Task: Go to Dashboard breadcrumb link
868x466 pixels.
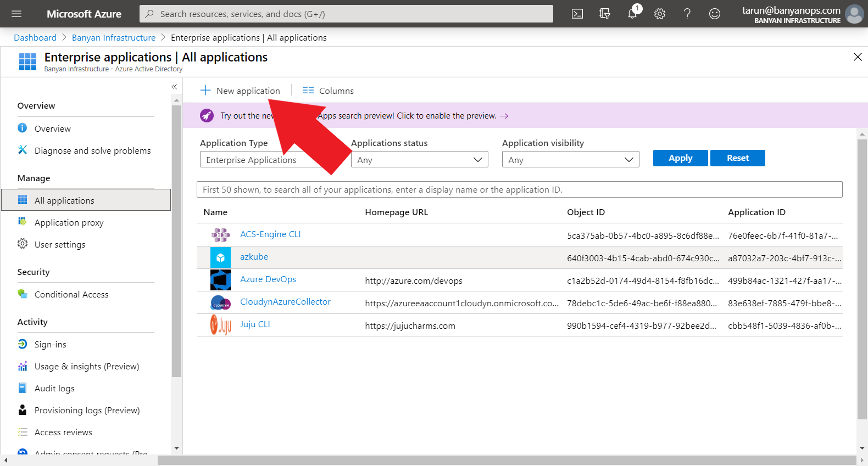Action: point(35,37)
